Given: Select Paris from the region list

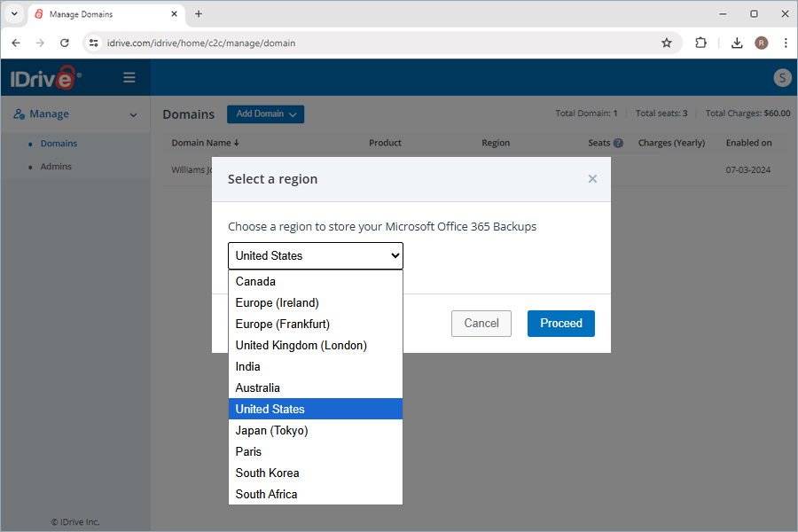Looking at the screenshot, I should click(x=316, y=452).
